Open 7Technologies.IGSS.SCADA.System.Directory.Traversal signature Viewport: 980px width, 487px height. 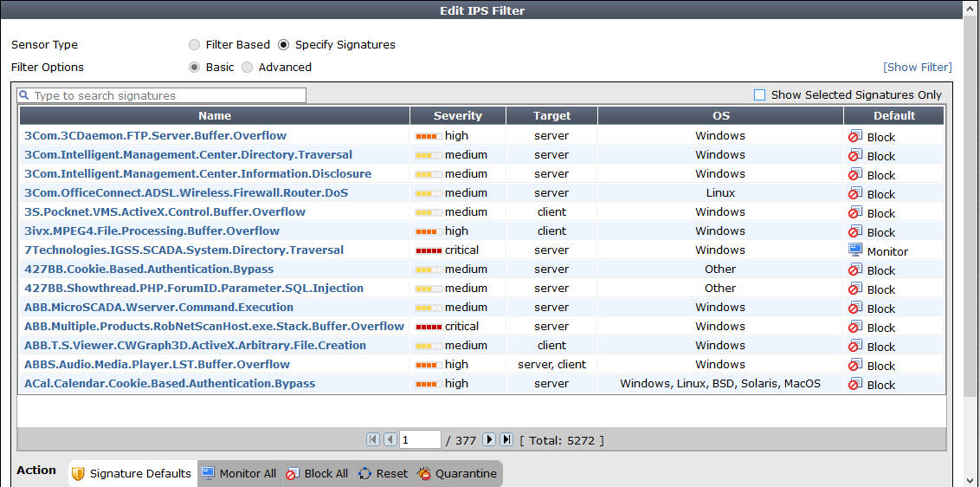point(184,250)
